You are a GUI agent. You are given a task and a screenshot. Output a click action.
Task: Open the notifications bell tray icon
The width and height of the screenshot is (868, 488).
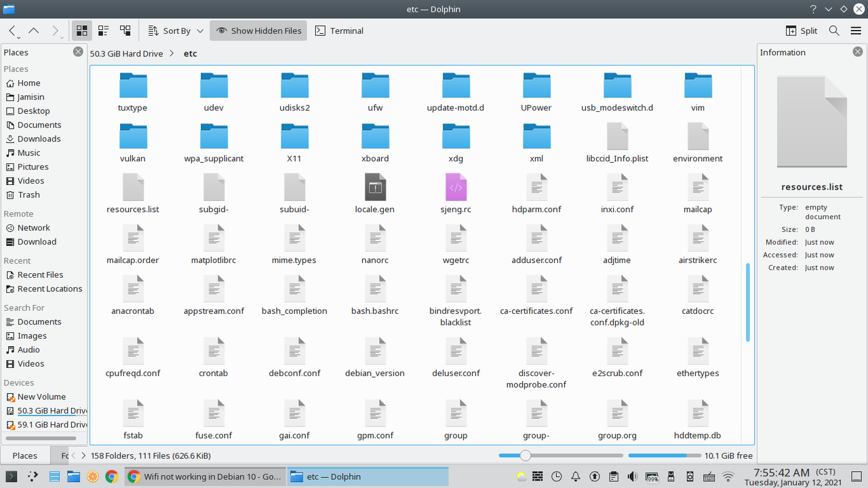576,476
